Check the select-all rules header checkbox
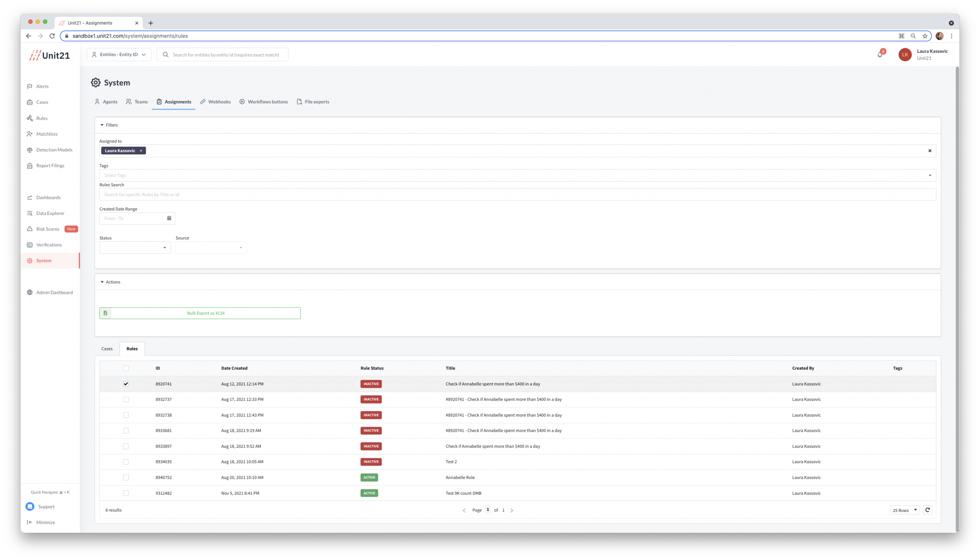980x560 pixels. point(126,368)
